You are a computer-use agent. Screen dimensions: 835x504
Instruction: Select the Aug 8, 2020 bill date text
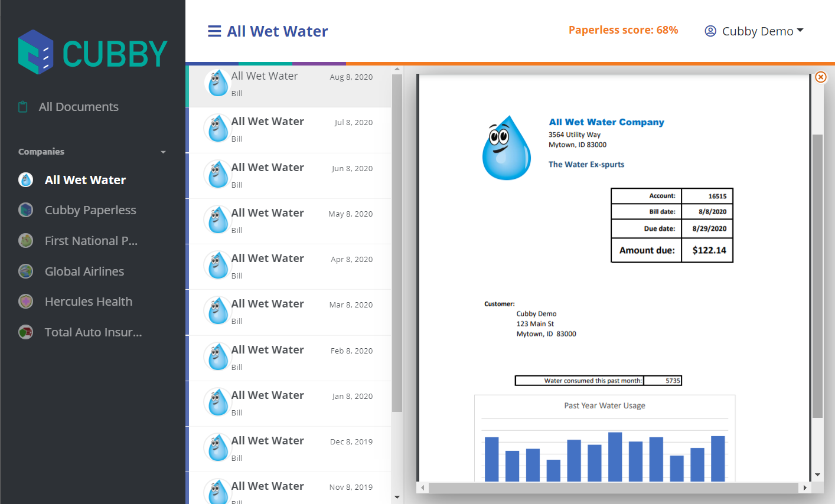click(x=351, y=77)
